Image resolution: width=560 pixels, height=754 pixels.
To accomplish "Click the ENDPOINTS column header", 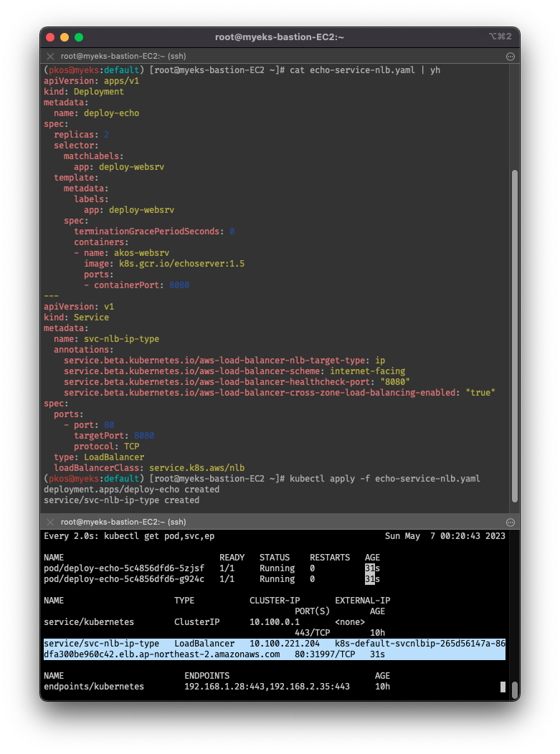I will click(207, 676).
